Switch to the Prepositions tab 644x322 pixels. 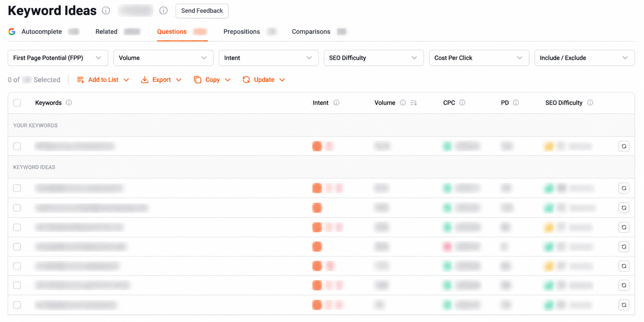[242, 32]
